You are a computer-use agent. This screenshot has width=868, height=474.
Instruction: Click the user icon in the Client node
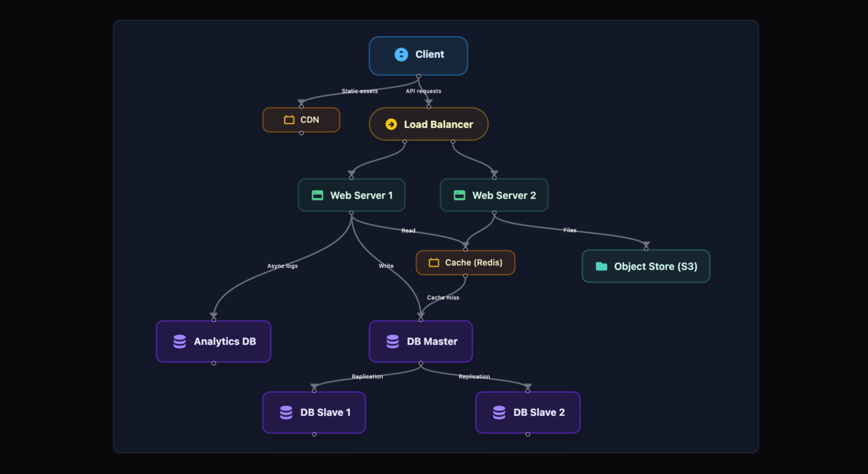pos(401,54)
